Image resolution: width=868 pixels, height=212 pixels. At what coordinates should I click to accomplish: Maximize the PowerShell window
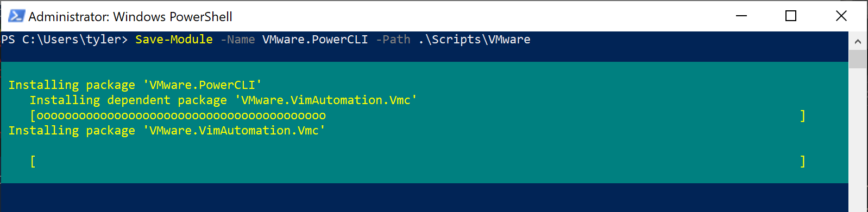(x=791, y=16)
